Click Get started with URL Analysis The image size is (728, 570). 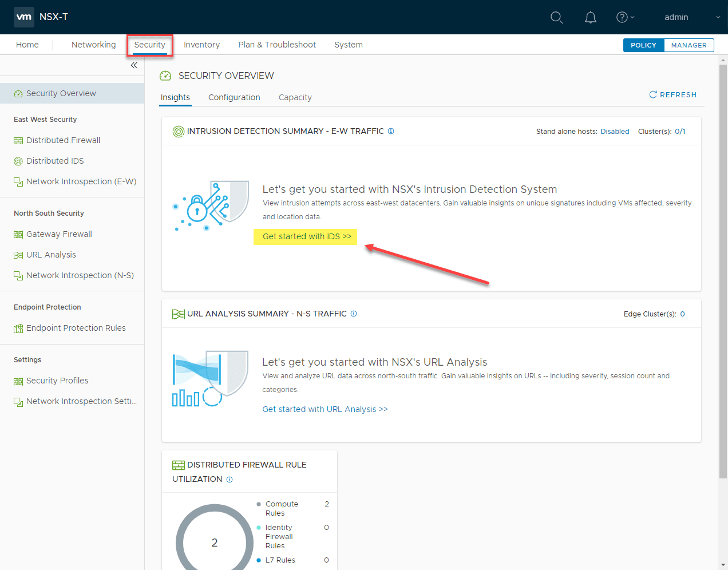point(325,409)
